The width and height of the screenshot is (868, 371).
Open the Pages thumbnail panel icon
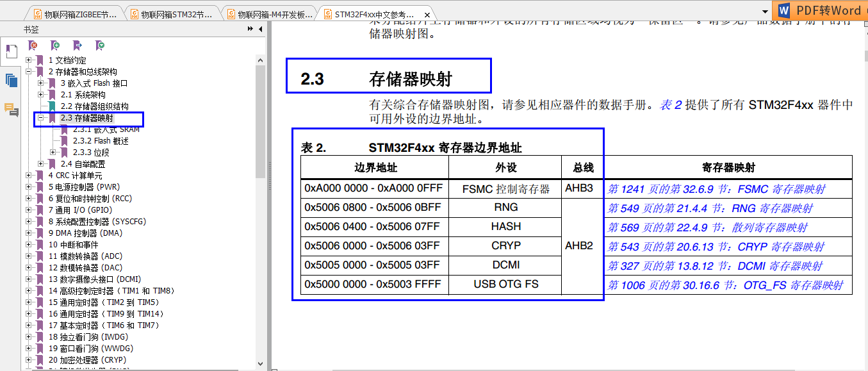(x=11, y=80)
